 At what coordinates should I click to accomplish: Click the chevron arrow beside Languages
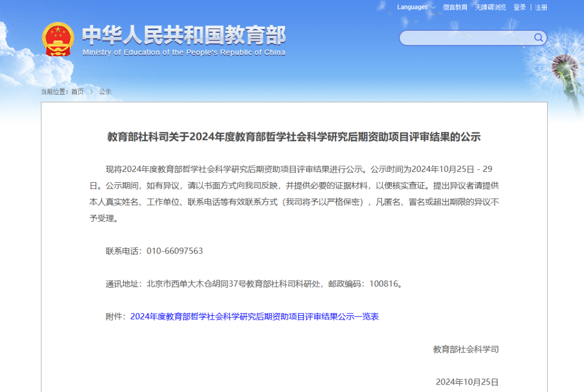[x=433, y=8]
